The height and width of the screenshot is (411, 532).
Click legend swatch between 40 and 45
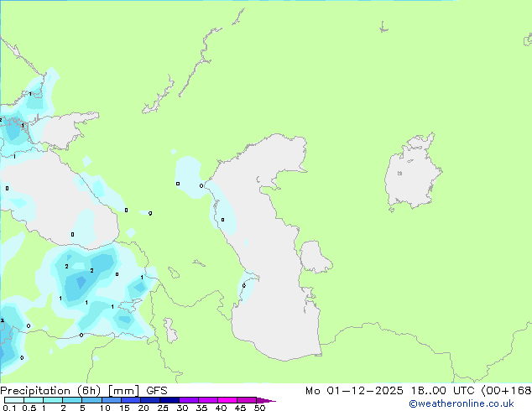(227, 400)
